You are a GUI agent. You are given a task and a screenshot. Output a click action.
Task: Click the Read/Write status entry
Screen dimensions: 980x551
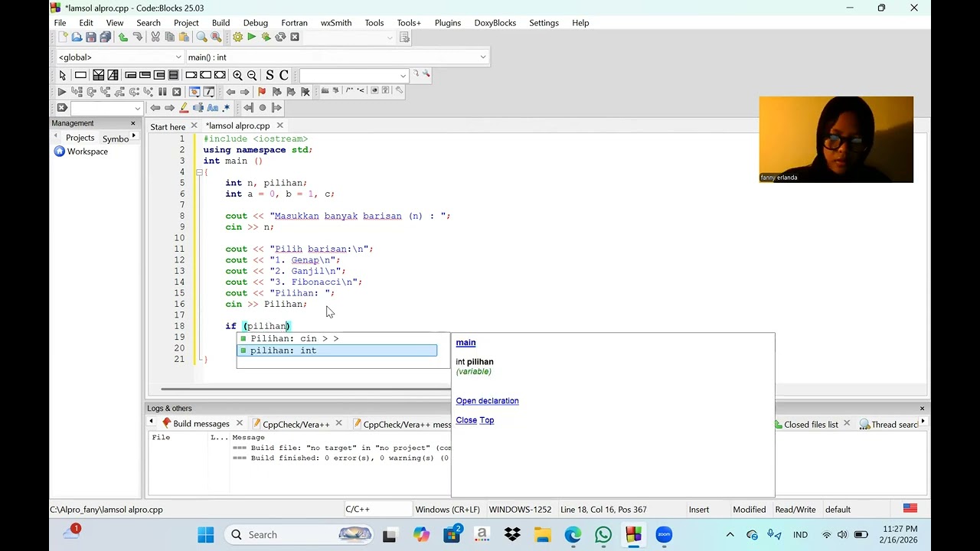(795, 510)
